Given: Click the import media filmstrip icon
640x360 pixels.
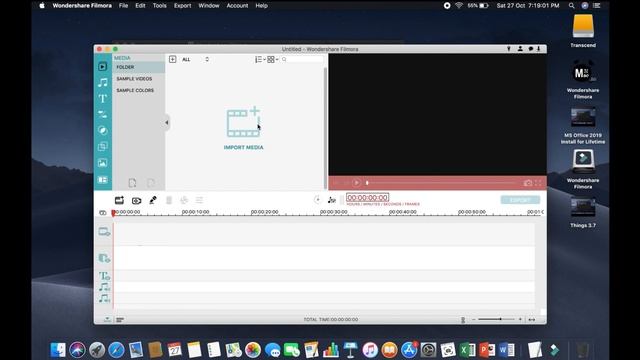Looking at the screenshot, I should (243, 122).
